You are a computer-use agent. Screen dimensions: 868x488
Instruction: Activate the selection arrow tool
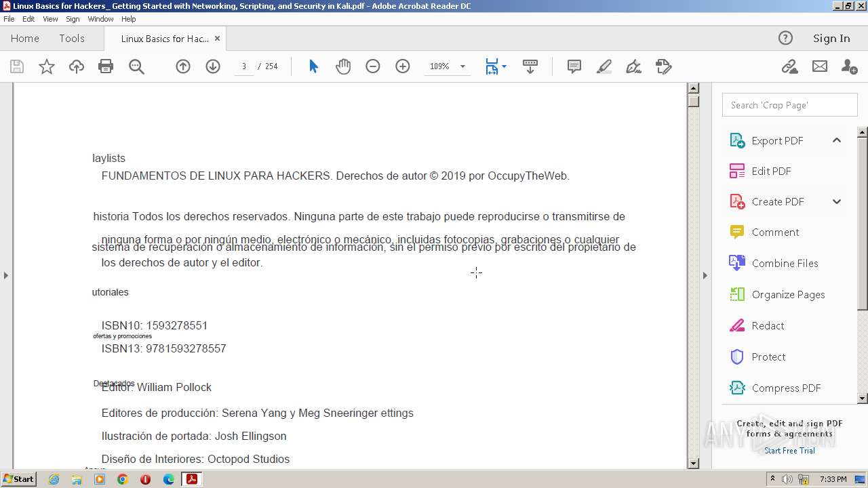point(313,66)
